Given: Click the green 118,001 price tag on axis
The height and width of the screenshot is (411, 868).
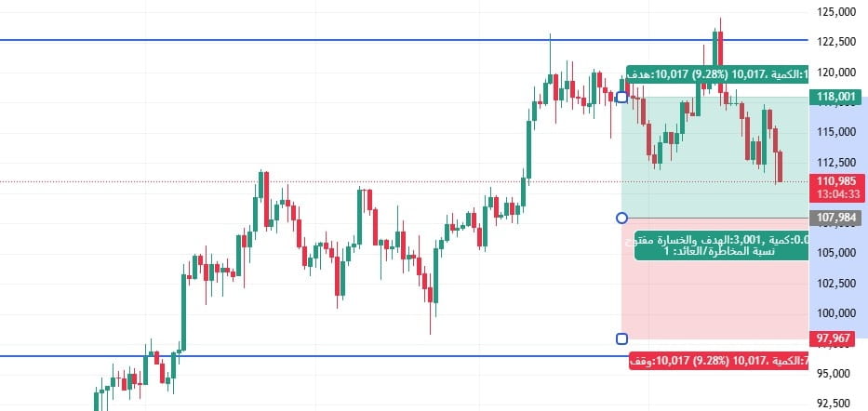Looking at the screenshot, I should point(835,98).
